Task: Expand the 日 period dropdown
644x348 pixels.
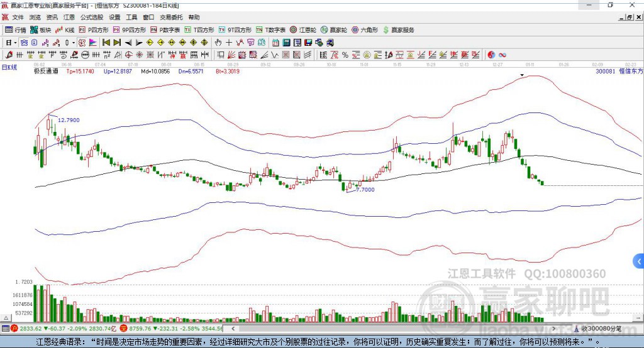Action: [x=15, y=43]
